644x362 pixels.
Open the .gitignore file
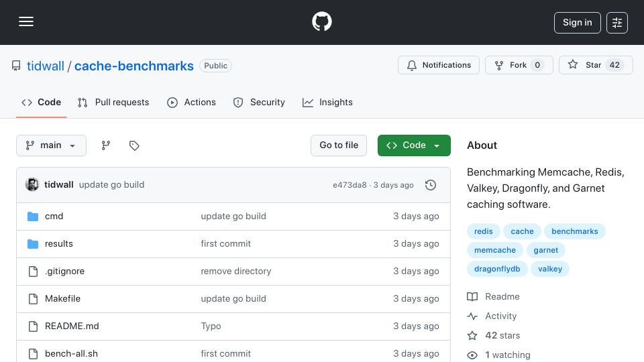click(64, 271)
